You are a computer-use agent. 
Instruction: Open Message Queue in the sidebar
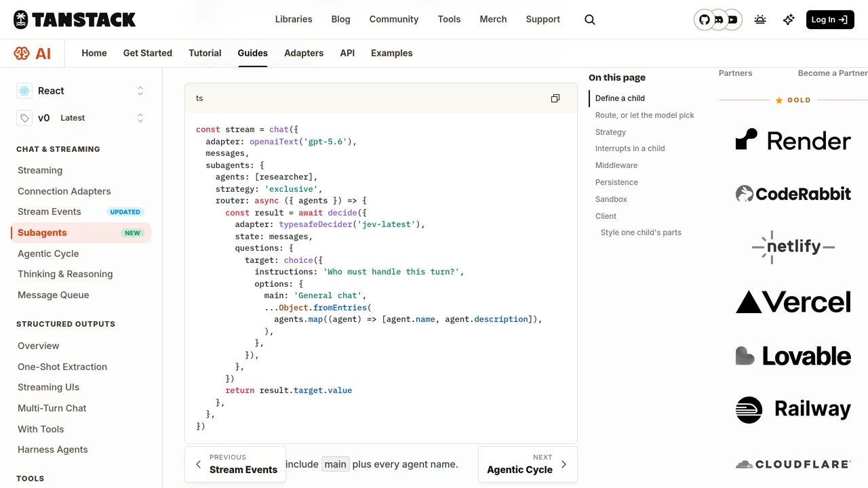click(53, 295)
